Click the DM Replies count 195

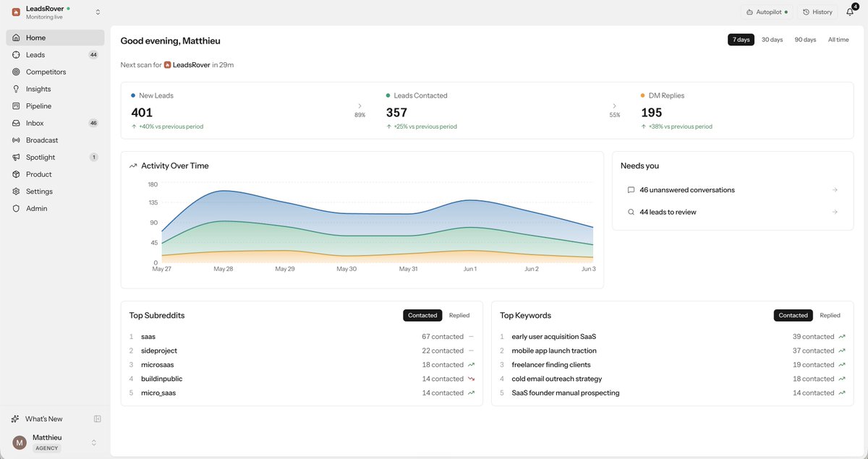[652, 113]
